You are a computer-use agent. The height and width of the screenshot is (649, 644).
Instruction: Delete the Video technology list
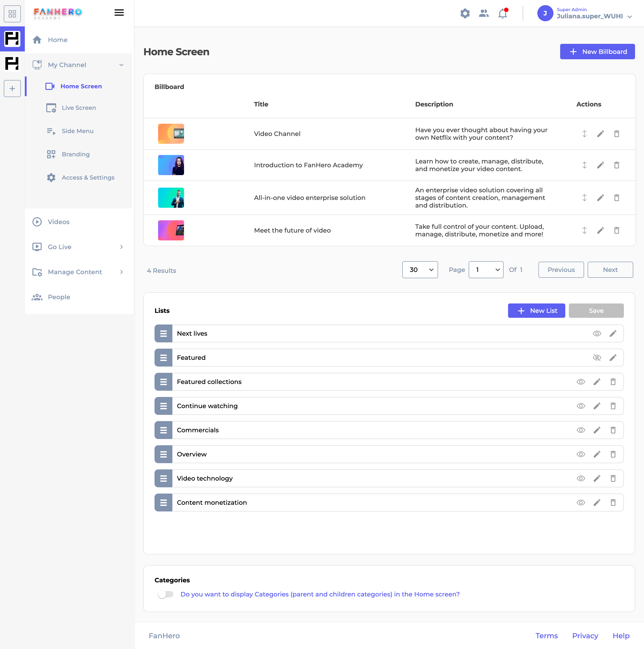[613, 478]
